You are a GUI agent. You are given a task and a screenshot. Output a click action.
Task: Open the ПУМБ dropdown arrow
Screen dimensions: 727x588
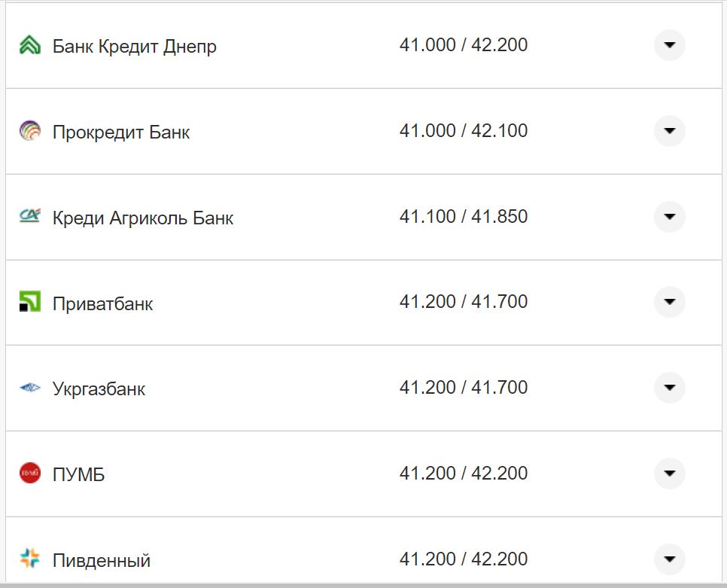point(669,473)
